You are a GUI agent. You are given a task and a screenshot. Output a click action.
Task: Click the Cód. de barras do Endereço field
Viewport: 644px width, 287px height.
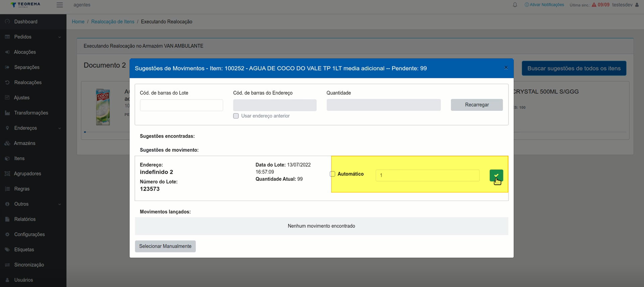pyautogui.click(x=275, y=105)
